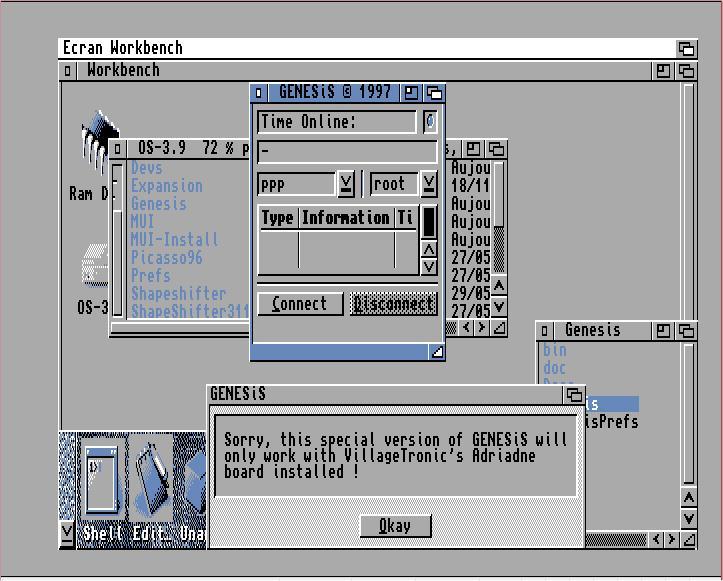Select Shapeshifter in the OS-3.9 list
This screenshot has width=723, height=581.
178,294
